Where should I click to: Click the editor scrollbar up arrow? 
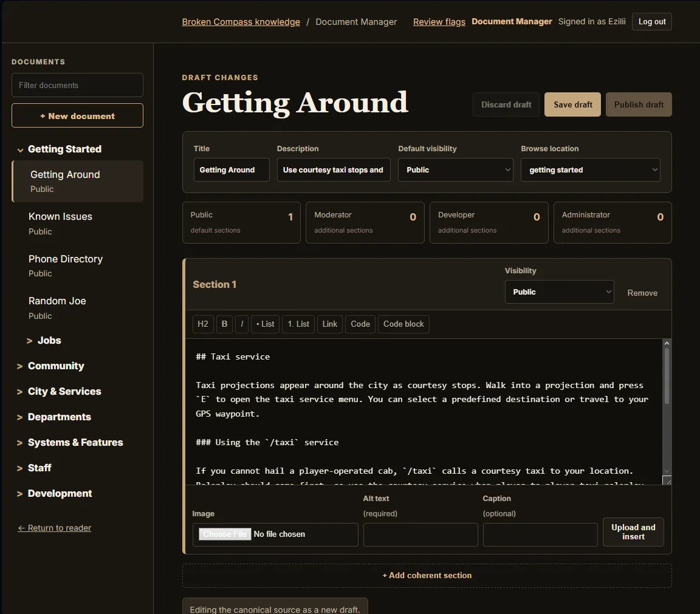(x=667, y=343)
